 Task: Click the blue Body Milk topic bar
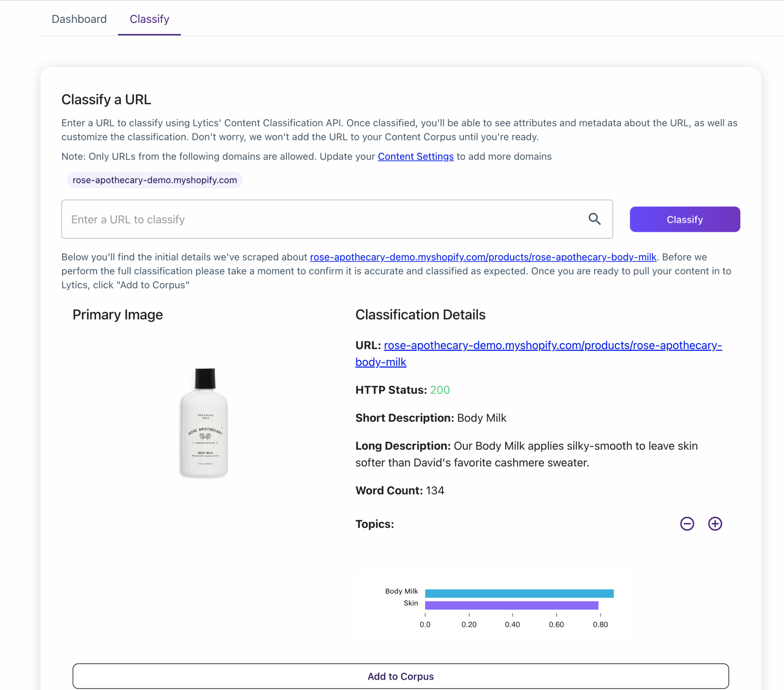[519, 593]
